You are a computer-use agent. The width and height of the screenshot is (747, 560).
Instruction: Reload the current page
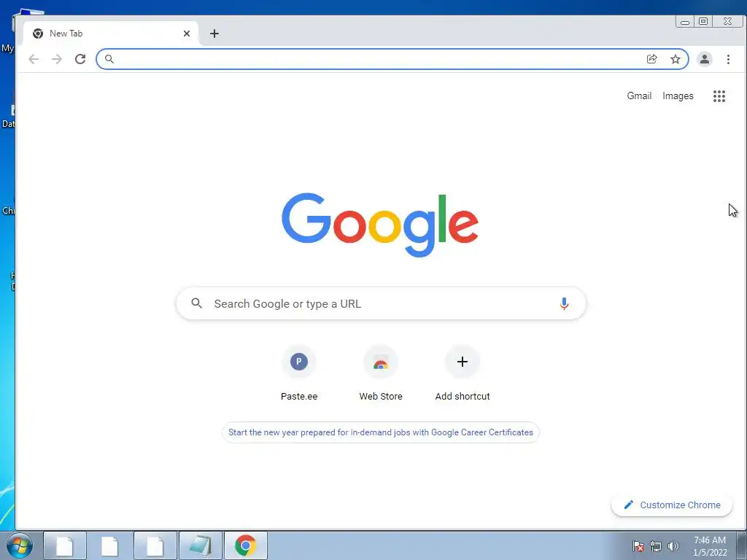point(80,59)
